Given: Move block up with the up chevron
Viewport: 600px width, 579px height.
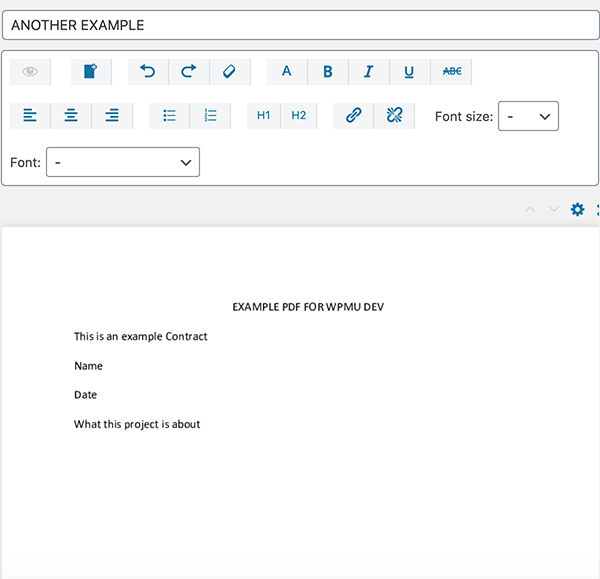Looking at the screenshot, I should click(x=530, y=209).
